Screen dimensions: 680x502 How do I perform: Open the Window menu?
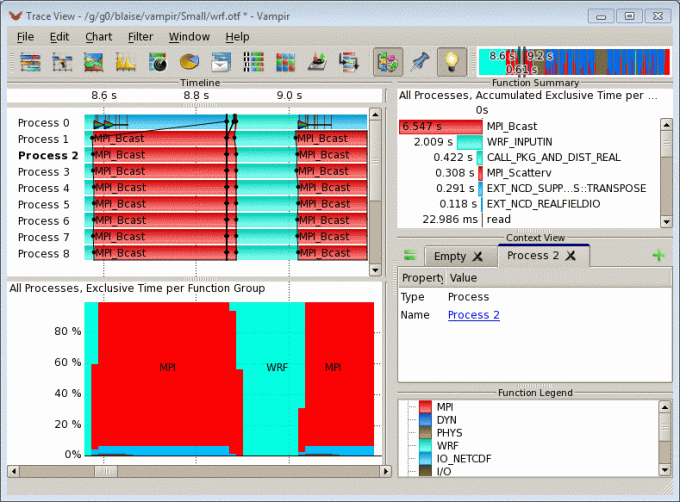189,37
